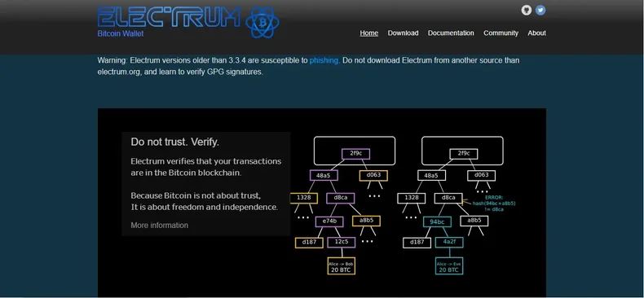
Task: Click the Alice -> Eve 20 BTC box
Action: pos(449,266)
